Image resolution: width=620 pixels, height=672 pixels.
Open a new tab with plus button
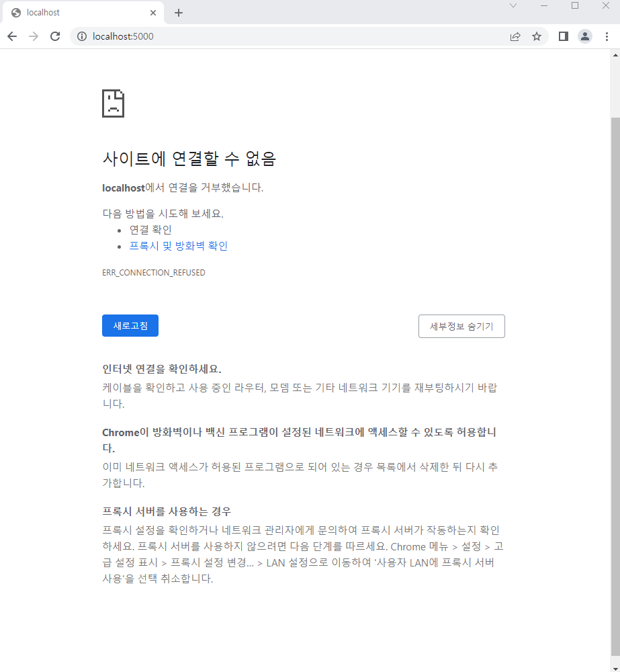pos(179,13)
